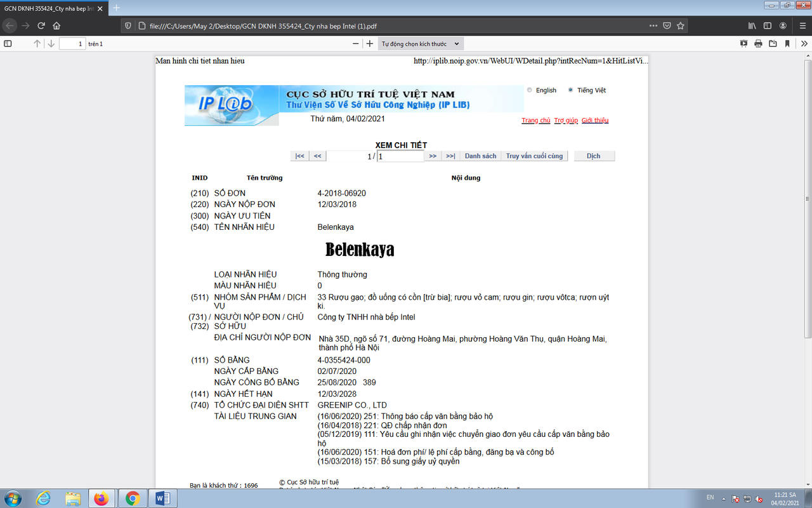Click the Danh sách button
Image resolution: width=812 pixels, height=508 pixels.
coord(480,156)
